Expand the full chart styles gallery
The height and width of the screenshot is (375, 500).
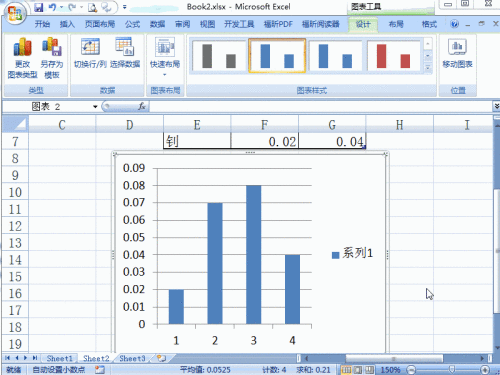pyautogui.click(x=428, y=68)
